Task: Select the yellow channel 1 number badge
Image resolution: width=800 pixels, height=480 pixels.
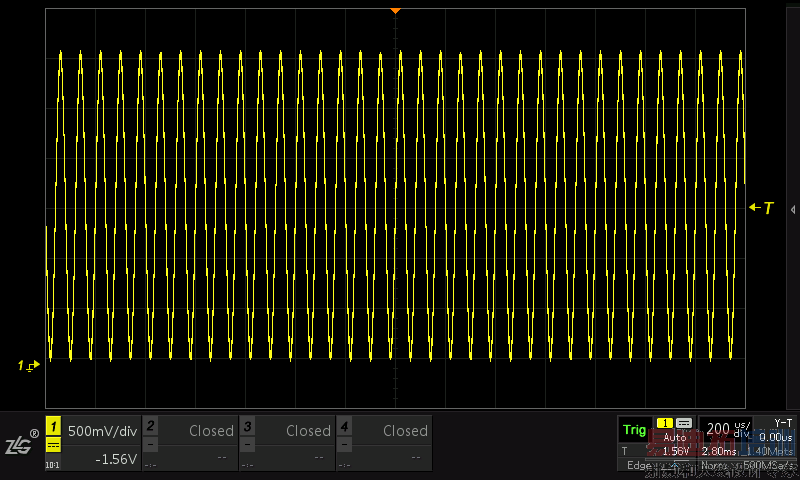Action: pos(53,426)
